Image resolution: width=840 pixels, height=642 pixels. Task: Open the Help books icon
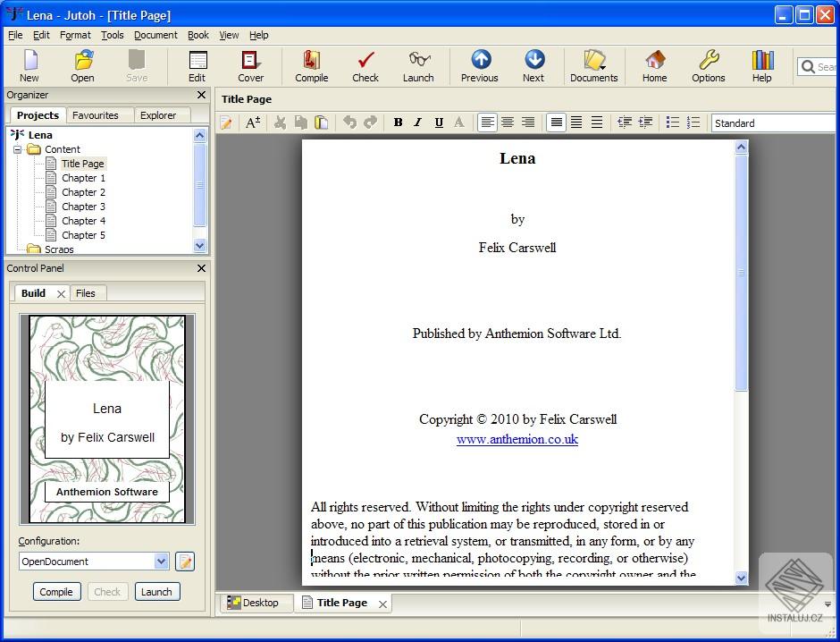click(x=761, y=66)
